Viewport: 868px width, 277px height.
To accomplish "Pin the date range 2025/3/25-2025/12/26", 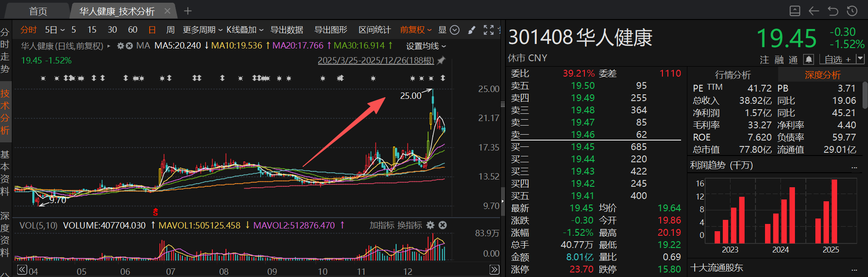I will (441, 60).
